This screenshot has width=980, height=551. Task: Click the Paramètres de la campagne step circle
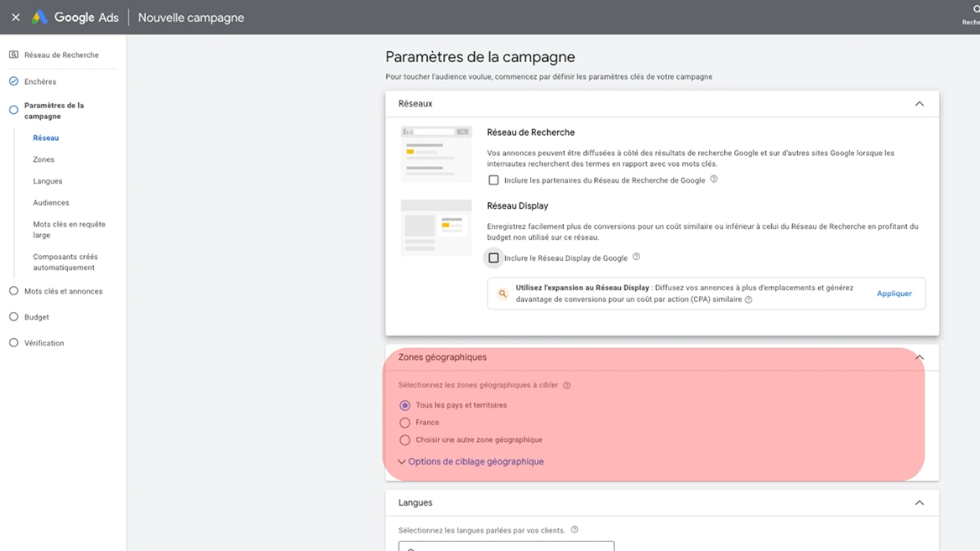pos(13,111)
